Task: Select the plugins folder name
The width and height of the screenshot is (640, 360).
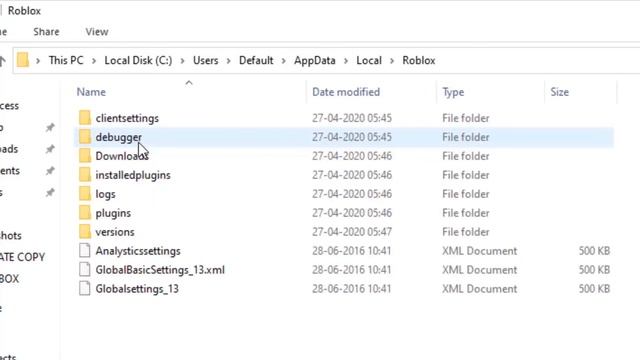Action: [x=113, y=213]
